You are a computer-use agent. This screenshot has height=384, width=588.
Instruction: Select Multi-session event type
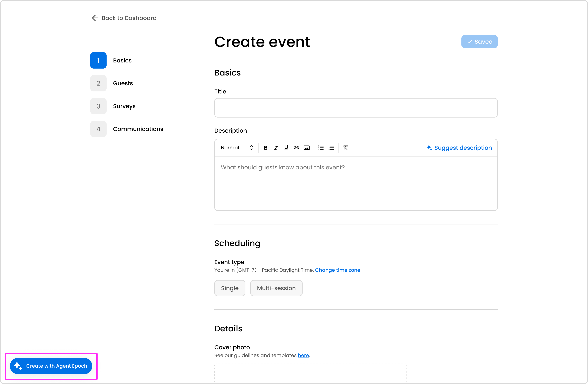[x=276, y=288]
